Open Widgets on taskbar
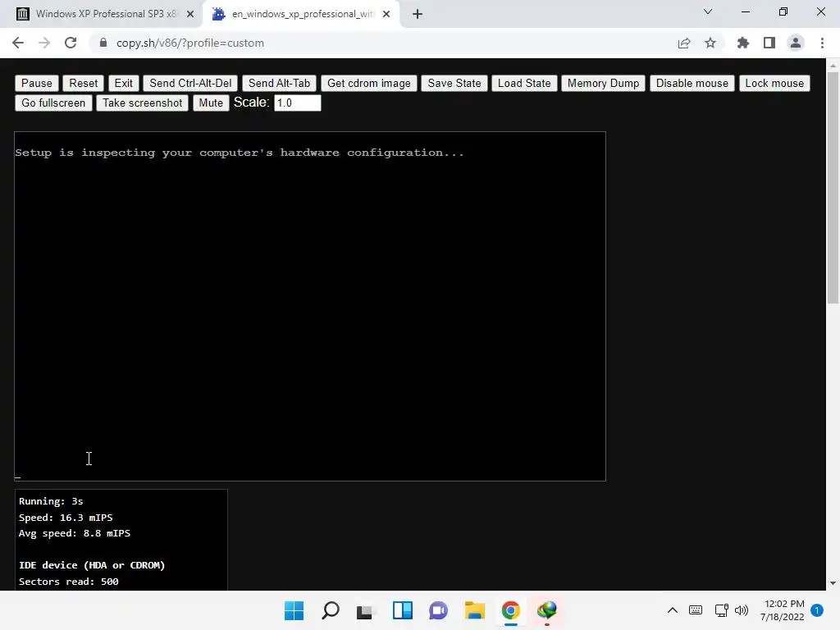Viewport: 840px width, 630px height. point(402,610)
